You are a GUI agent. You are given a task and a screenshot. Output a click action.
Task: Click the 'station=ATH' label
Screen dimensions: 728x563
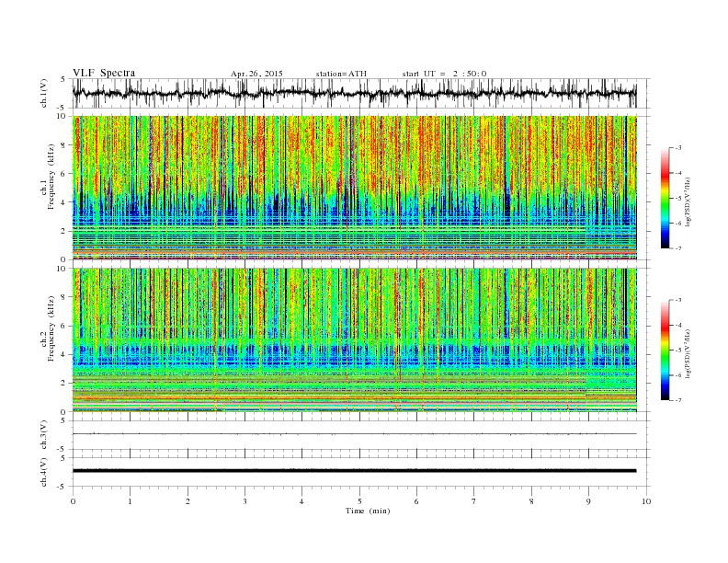tap(341, 74)
